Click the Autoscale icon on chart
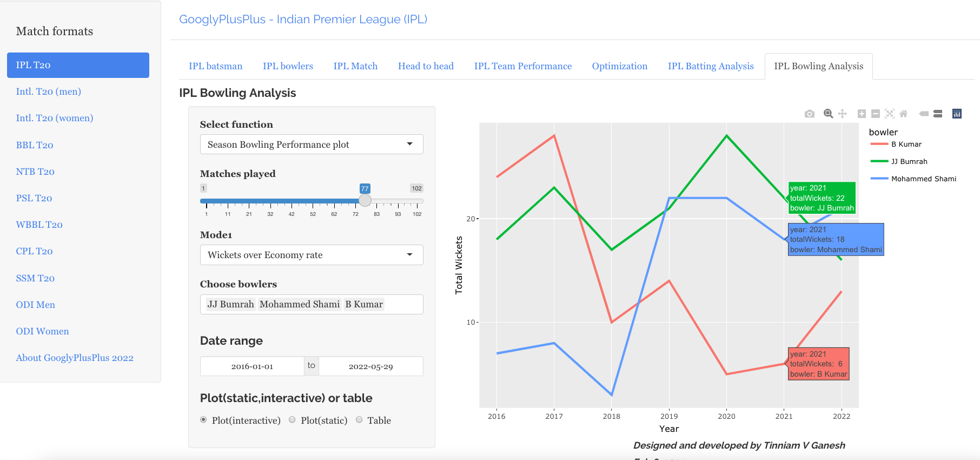This screenshot has width=980, height=460. pos(890,114)
